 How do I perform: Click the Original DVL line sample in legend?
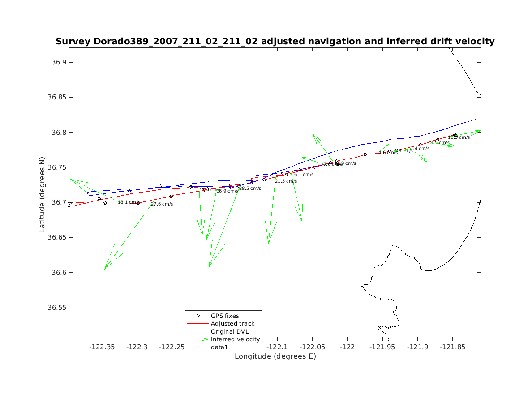tap(198, 332)
